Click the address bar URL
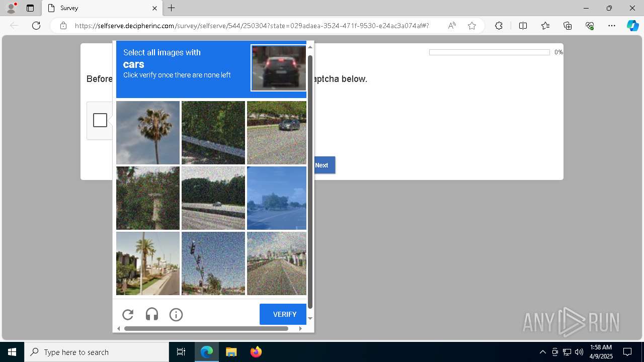Viewport: 644px width, 362px height. click(252, 26)
